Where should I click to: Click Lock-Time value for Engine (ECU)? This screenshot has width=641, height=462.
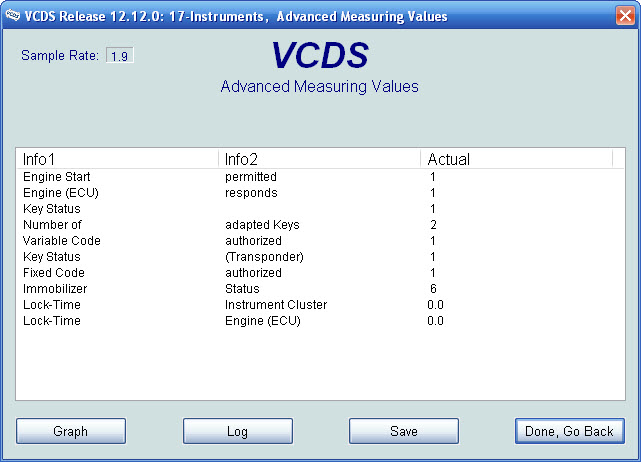(435, 321)
